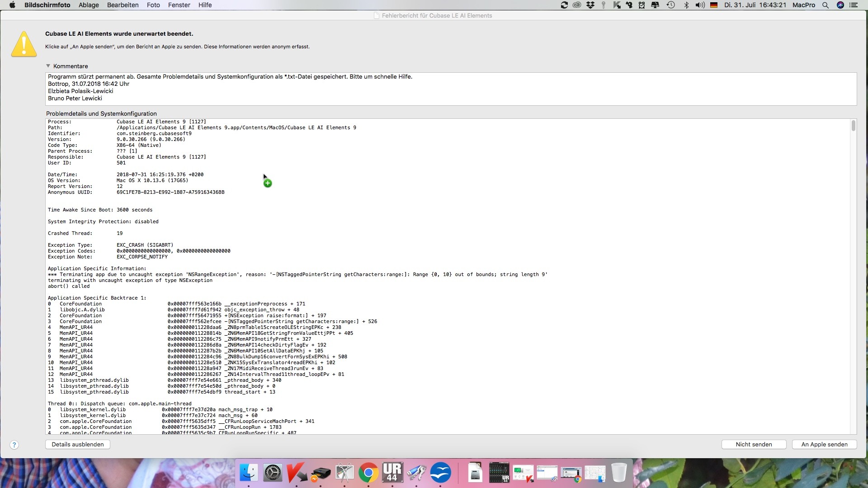This screenshot has height=488, width=868.
Task: Click the help question mark button
Action: [14, 445]
